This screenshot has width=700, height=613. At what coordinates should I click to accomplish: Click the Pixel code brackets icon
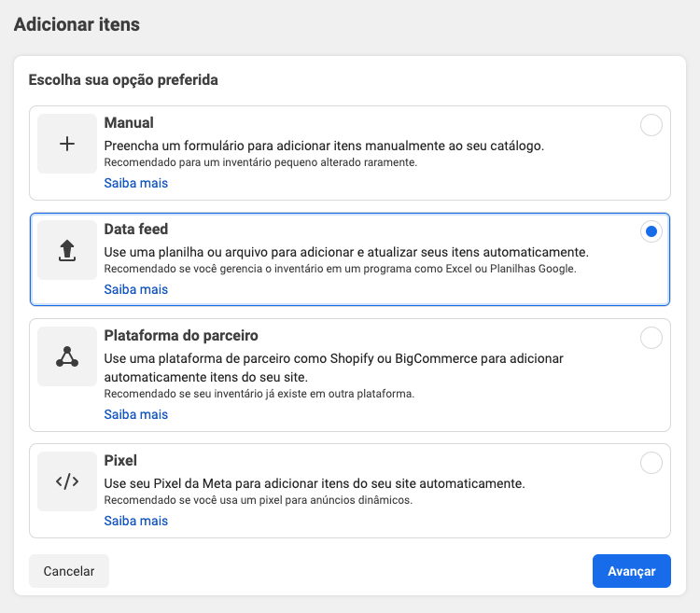(x=67, y=481)
